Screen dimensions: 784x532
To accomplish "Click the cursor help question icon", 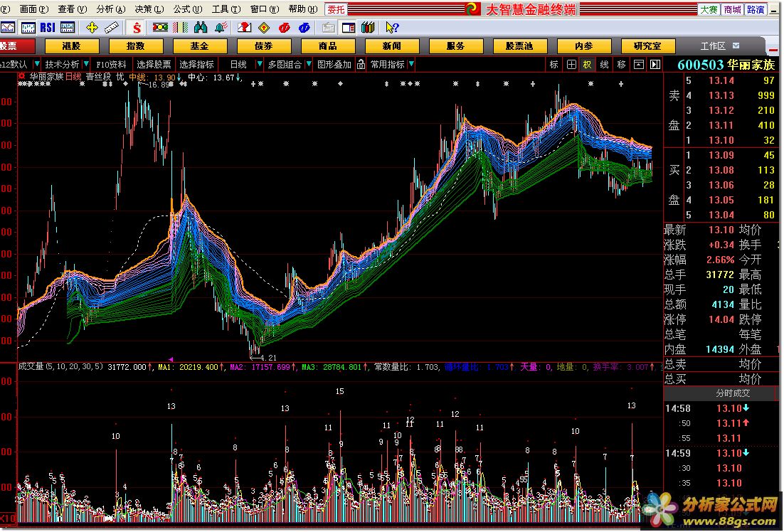I will click(392, 28).
